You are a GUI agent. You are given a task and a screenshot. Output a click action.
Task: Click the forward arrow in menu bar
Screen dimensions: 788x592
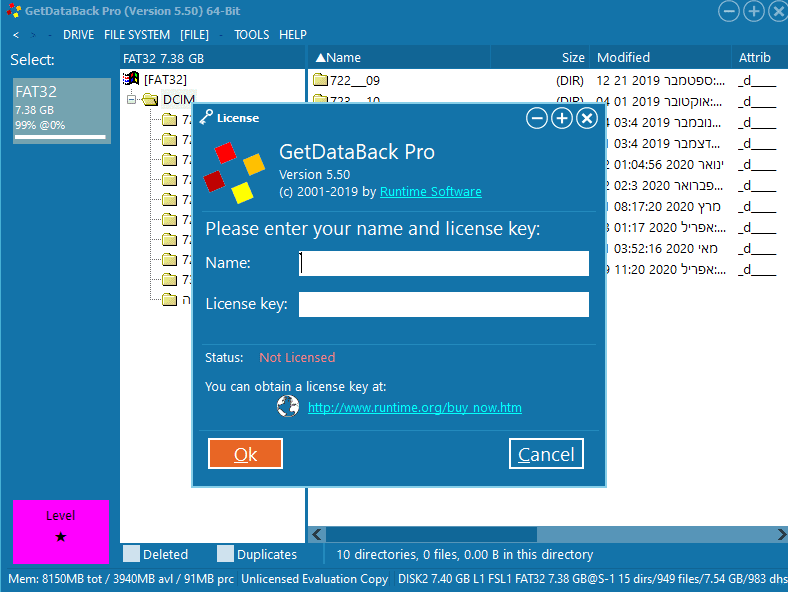point(33,35)
